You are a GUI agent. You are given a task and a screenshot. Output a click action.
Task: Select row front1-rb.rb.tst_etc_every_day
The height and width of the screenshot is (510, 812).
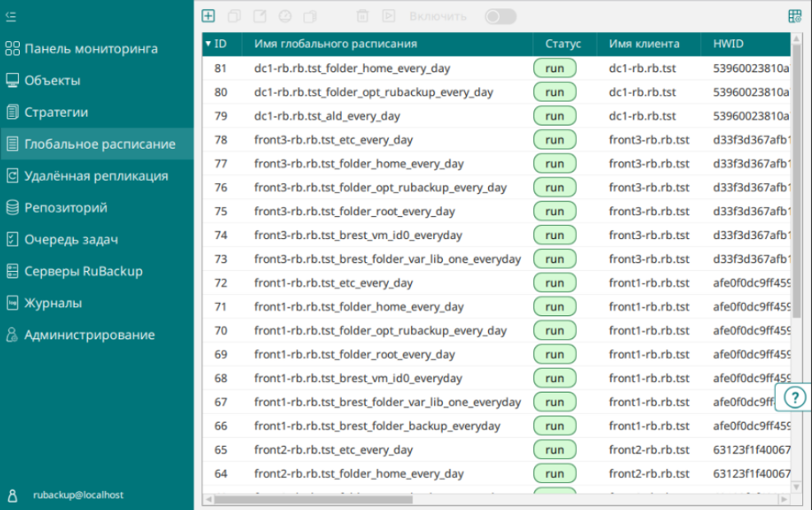(x=496, y=283)
